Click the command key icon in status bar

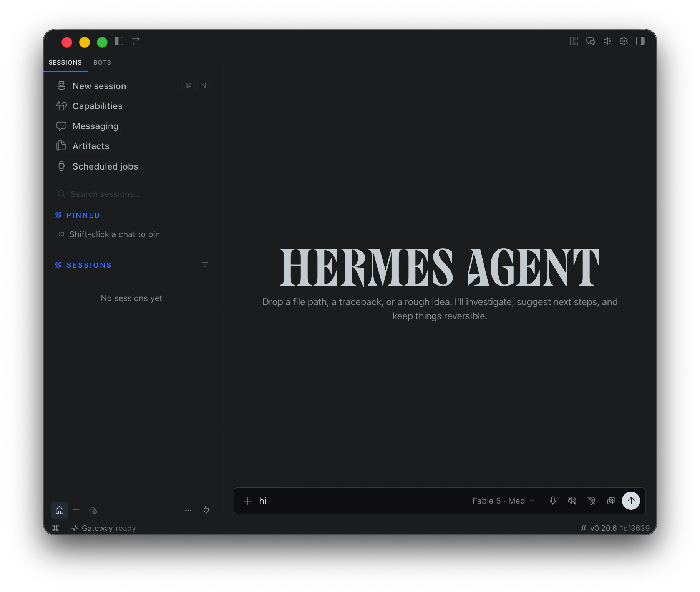tap(56, 528)
